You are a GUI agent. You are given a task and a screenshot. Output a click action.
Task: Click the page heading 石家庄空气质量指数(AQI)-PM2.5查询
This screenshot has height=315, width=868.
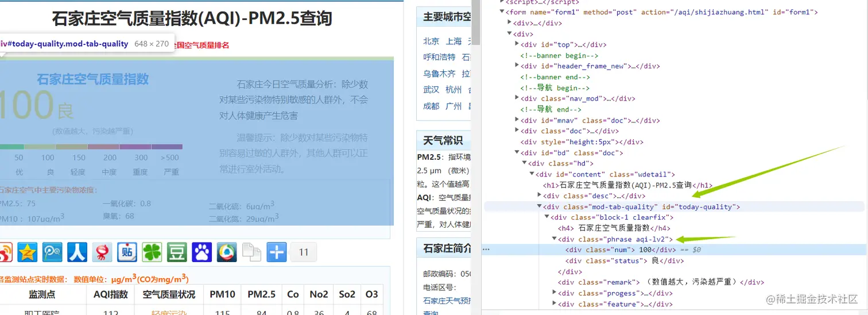tap(192, 18)
